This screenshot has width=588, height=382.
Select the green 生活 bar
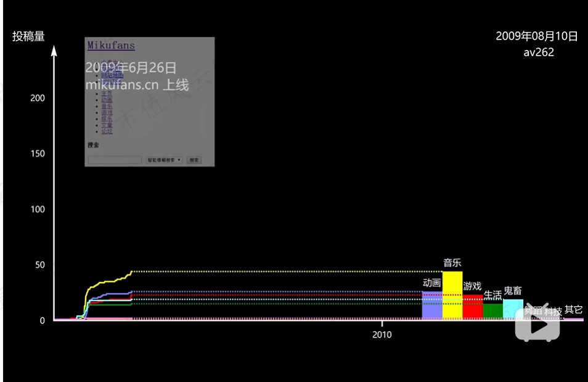click(x=492, y=312)
